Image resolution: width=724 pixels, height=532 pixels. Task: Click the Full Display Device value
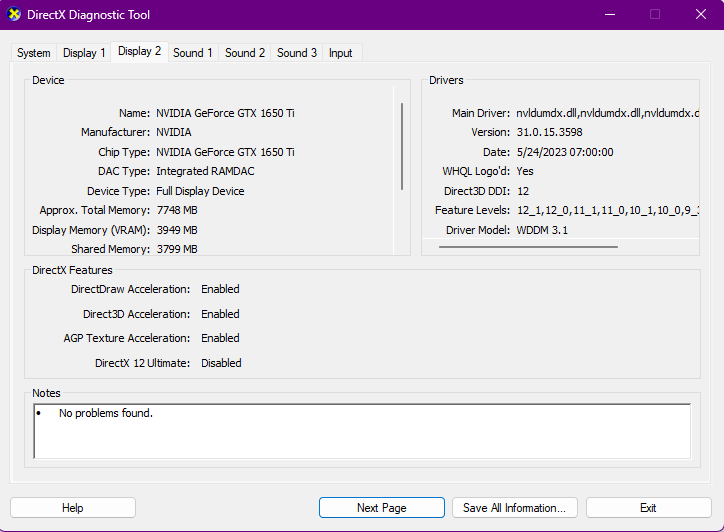coord(200,191)
